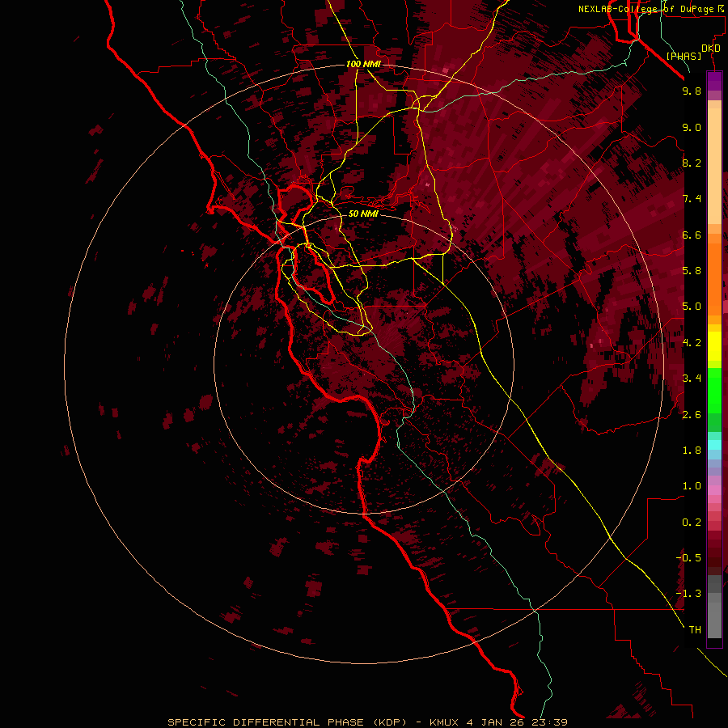Click the 4.2 value on the scale
Viewport: 728px width, 728px height.
692,343
